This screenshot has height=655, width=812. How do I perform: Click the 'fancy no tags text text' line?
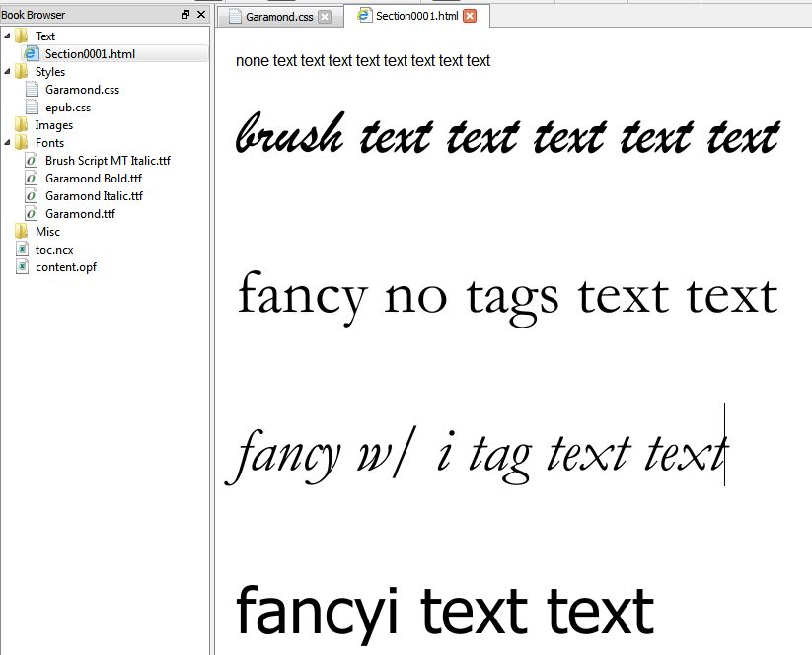tap(507, 298)
